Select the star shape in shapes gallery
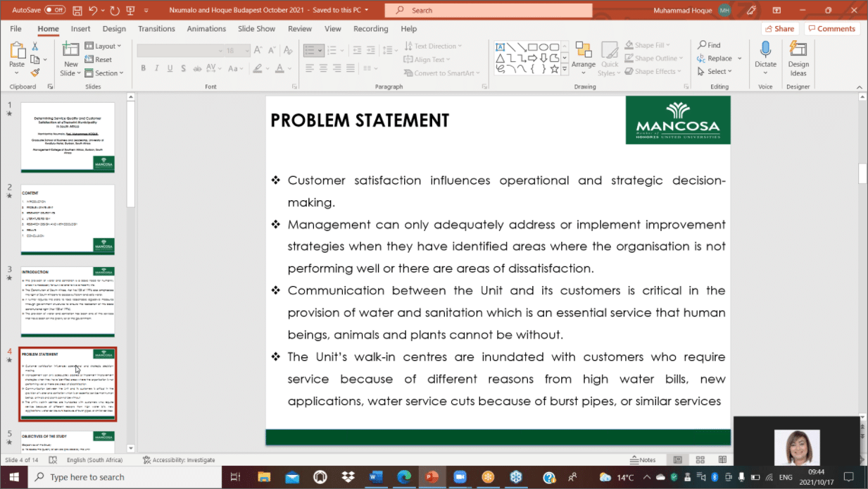The width and height of the screenshot is (868, 489). point(554,70)
